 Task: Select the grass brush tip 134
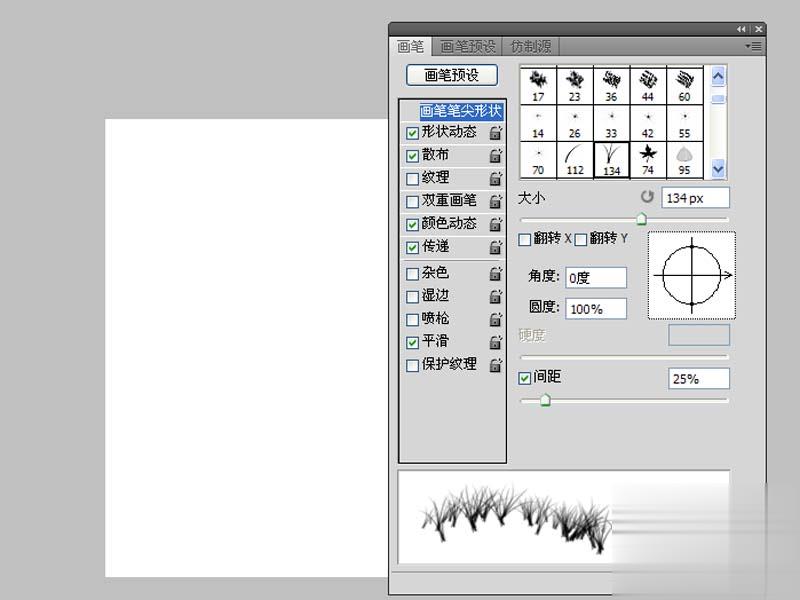611,159
